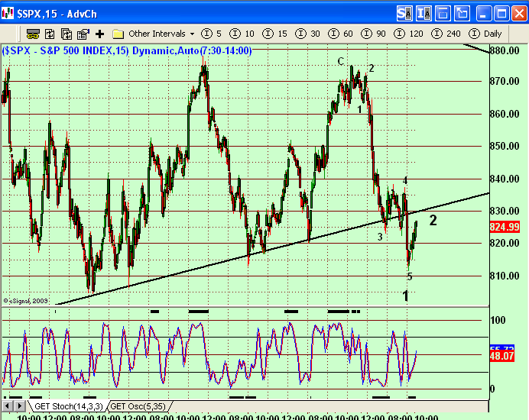
Task: Click the 810.00 price axis label
Action: tap(505, 276)
